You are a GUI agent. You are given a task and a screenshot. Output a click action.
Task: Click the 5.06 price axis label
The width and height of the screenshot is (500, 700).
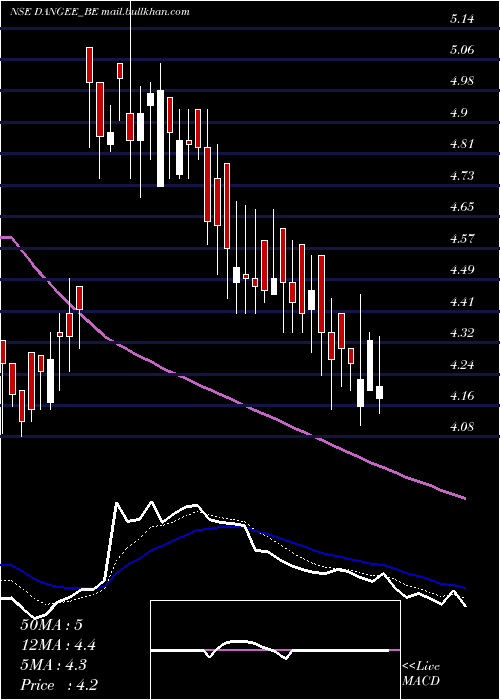click(x=462, y=50)
